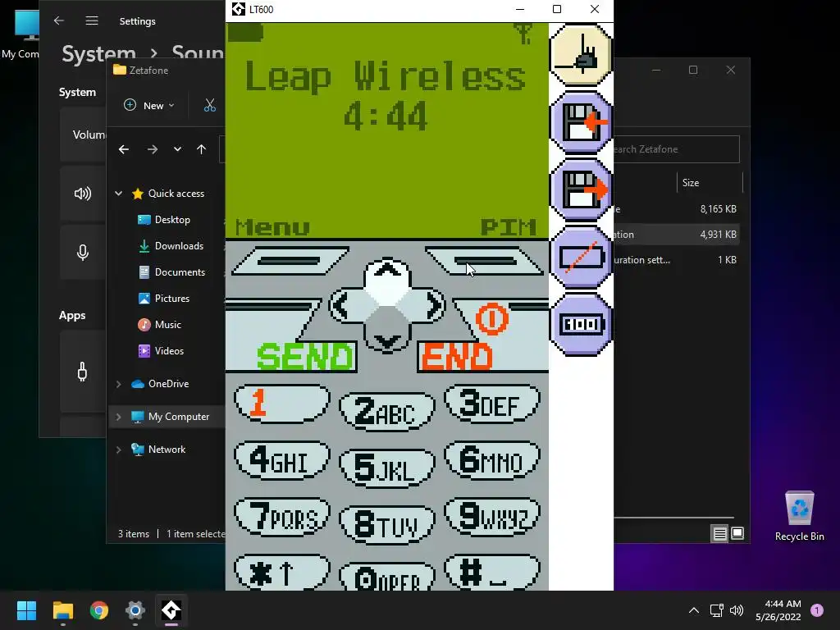The width and height of the screenshot is (840, 630).
Task: Click the up-directory arrow in File Explorer
Action: tap(202, 149)
